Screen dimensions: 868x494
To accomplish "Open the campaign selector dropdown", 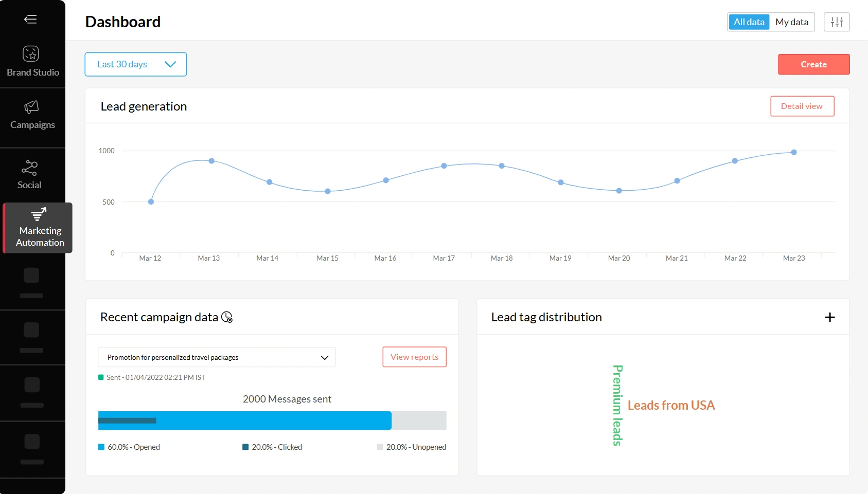I will [217, 357].
